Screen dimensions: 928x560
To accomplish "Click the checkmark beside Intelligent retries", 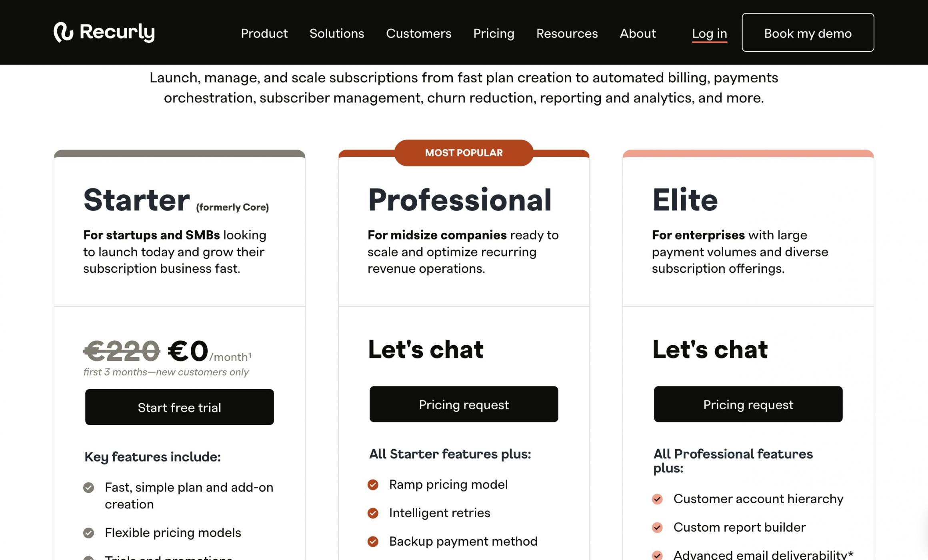I will pyautogui.click(x=373, y=513).
